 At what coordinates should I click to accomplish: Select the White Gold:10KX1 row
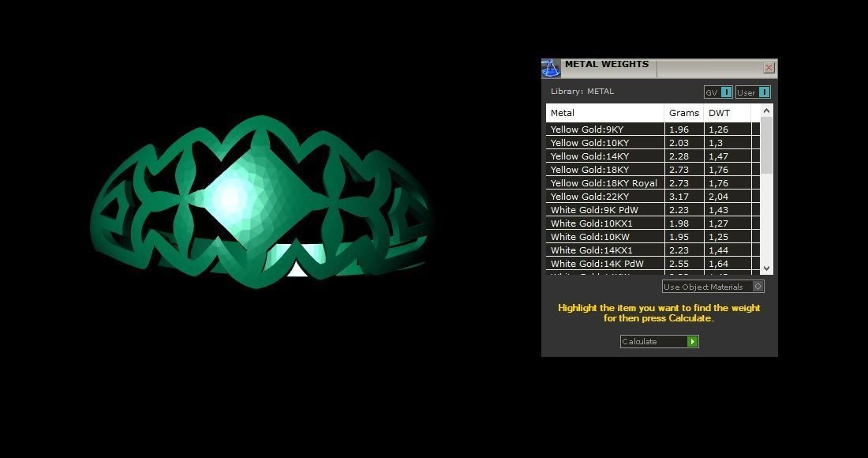653,223
